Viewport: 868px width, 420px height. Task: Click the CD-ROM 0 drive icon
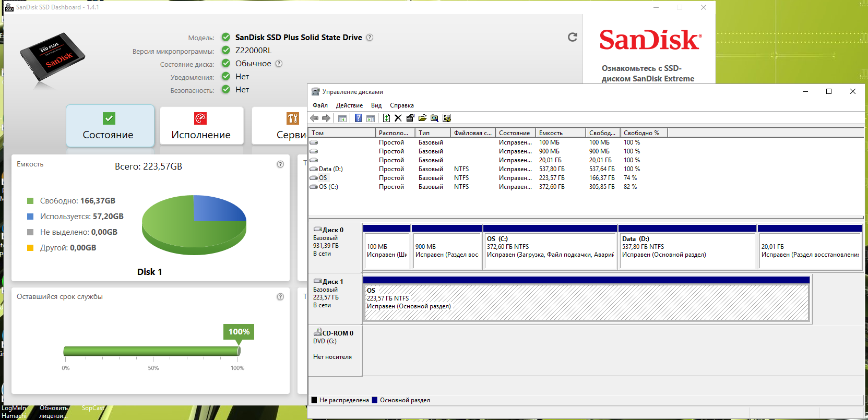point(317,332)
